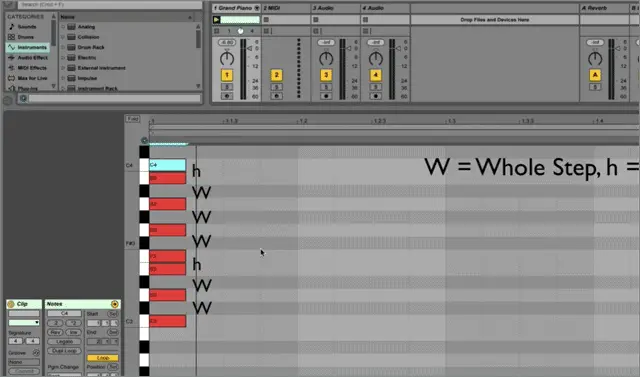
Task: Click the Grand Piano pan knob
Action: pos(227,59)
